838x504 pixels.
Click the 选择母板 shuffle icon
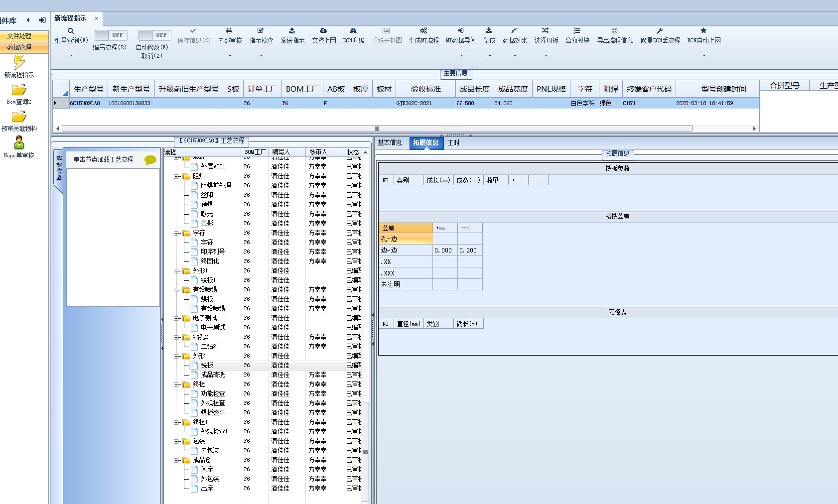(x=546, y=31)
